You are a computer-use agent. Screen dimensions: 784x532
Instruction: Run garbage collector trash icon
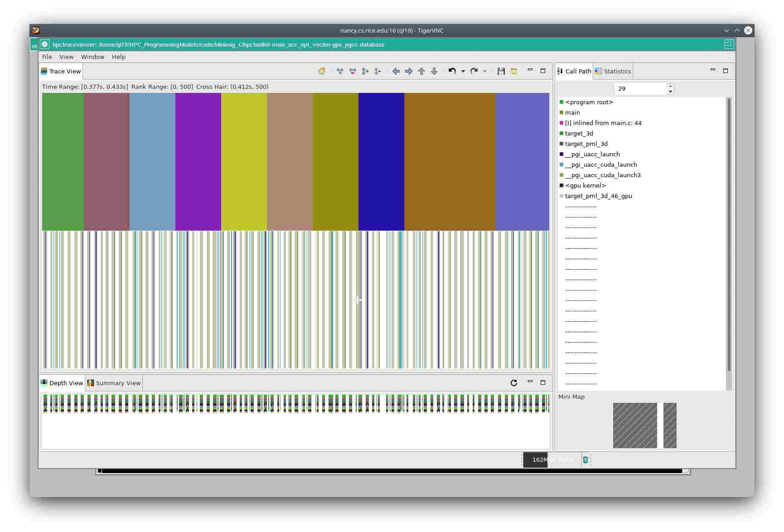[586, 459]
